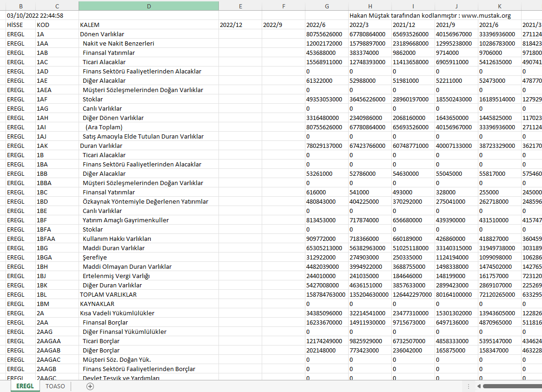Click column B header
This screenshot has width=542, height=392.
(20, 6)
